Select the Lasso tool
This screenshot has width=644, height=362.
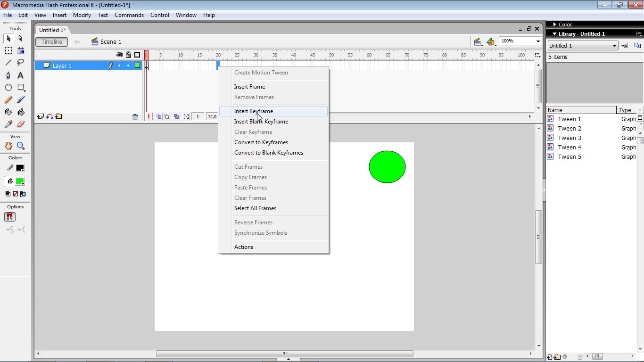(x=21, y=63)
